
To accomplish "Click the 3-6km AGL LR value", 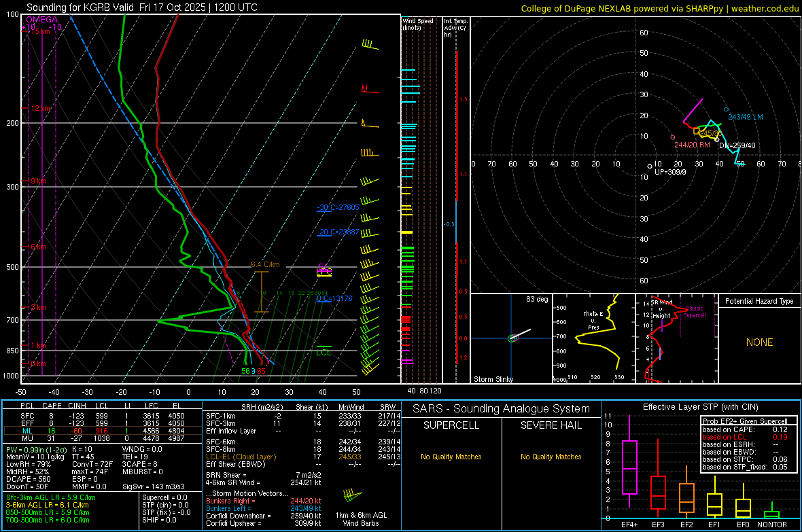I will point(47,505).
